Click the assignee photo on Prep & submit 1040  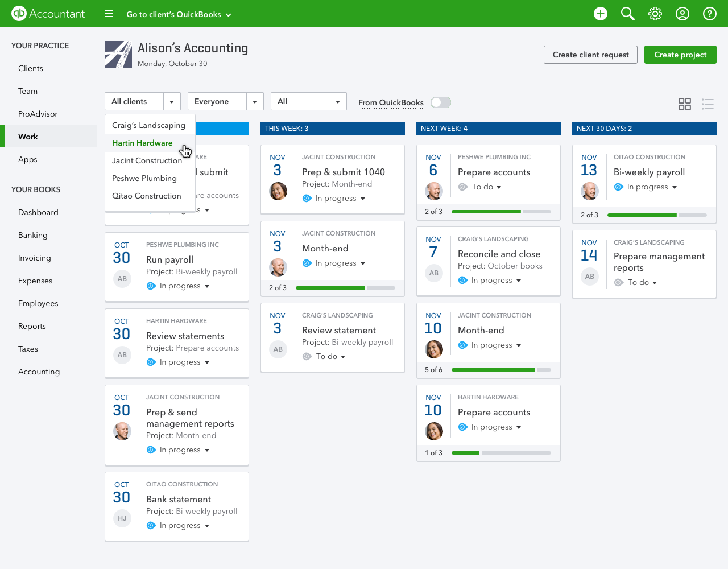278,191
